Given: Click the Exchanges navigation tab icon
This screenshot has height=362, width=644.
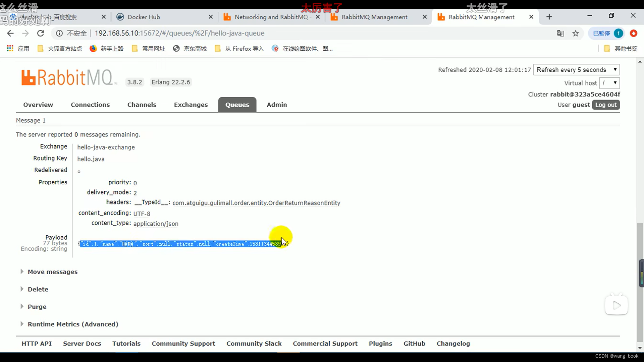Looking at the screenshot, I should pyautogui.click(x=191, y=104).
